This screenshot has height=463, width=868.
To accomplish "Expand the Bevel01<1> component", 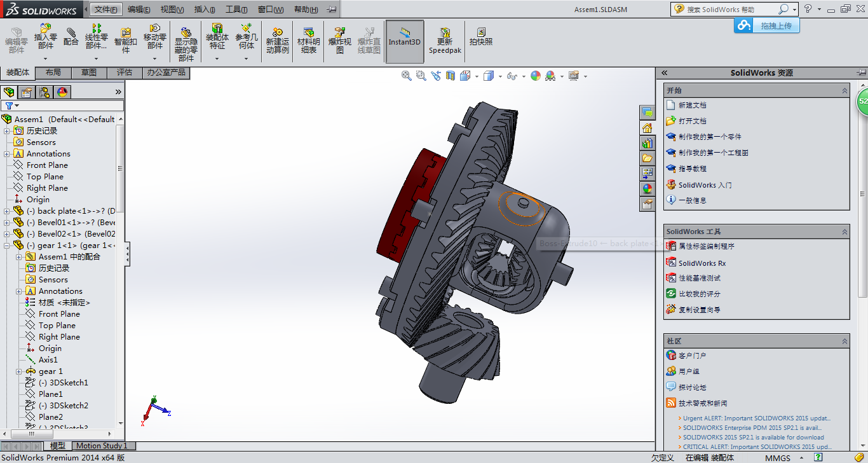I will click(x=7, y=223).
